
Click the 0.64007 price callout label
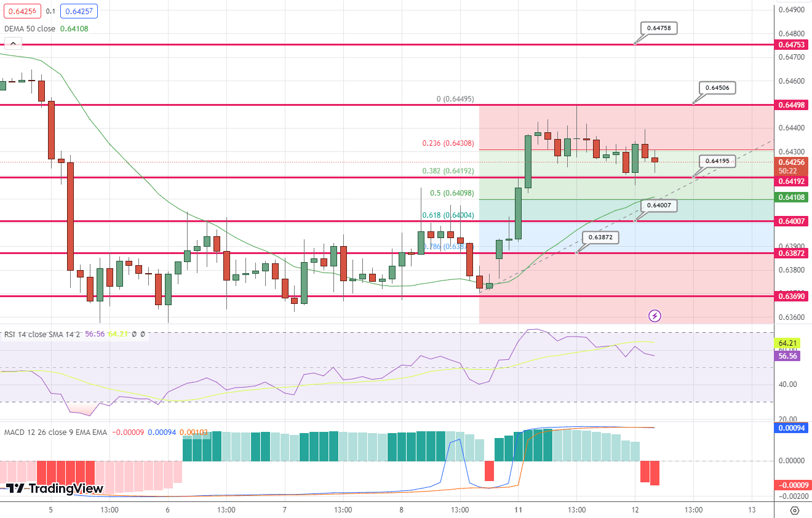(659, 205)
